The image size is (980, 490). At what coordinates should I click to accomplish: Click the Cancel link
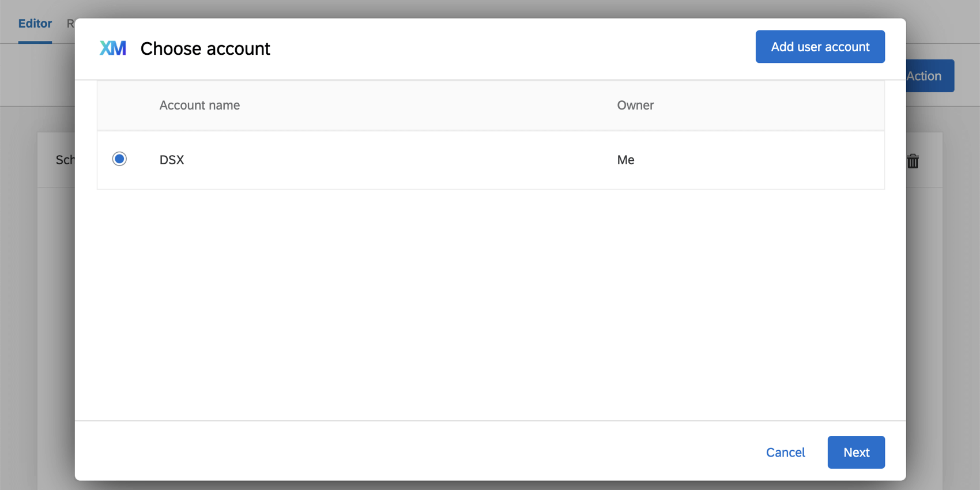[785, 453]
